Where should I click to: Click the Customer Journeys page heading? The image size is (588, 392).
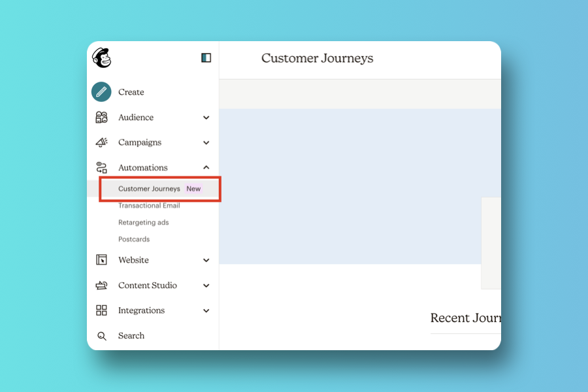click(318, 58)
